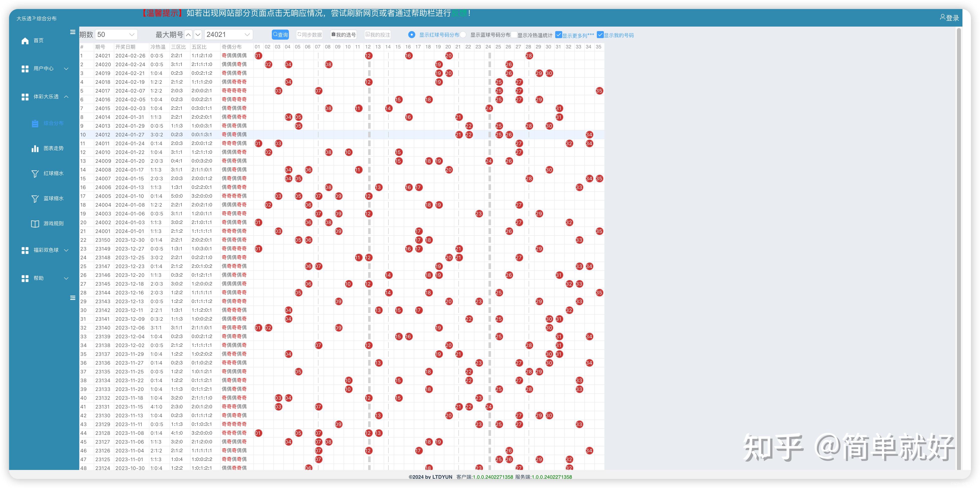This screenshot has height=488, width=980.
Task: Collapse sidebar with top hamburger icon
Action: point(73,32)
